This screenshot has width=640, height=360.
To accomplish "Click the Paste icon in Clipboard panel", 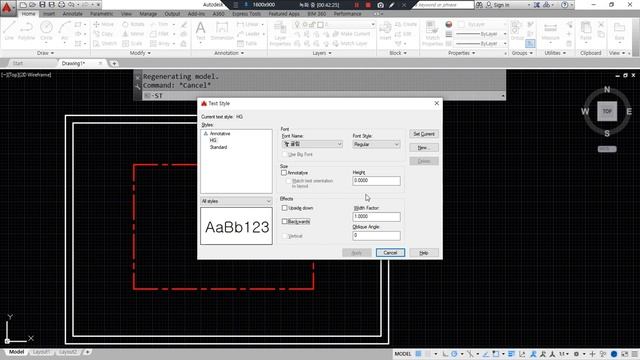I will (x=586, y=31).
